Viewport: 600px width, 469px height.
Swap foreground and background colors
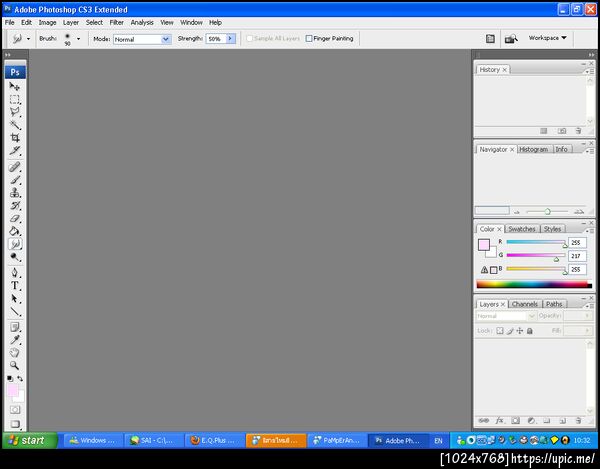tap(20, 379)
